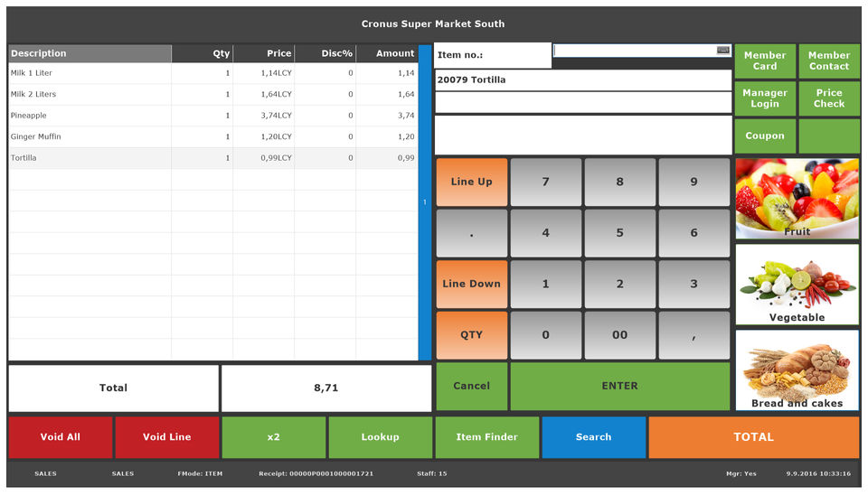Confirm with the ENTER button
The width and height of the screenshot is (868, 496).
620,386
